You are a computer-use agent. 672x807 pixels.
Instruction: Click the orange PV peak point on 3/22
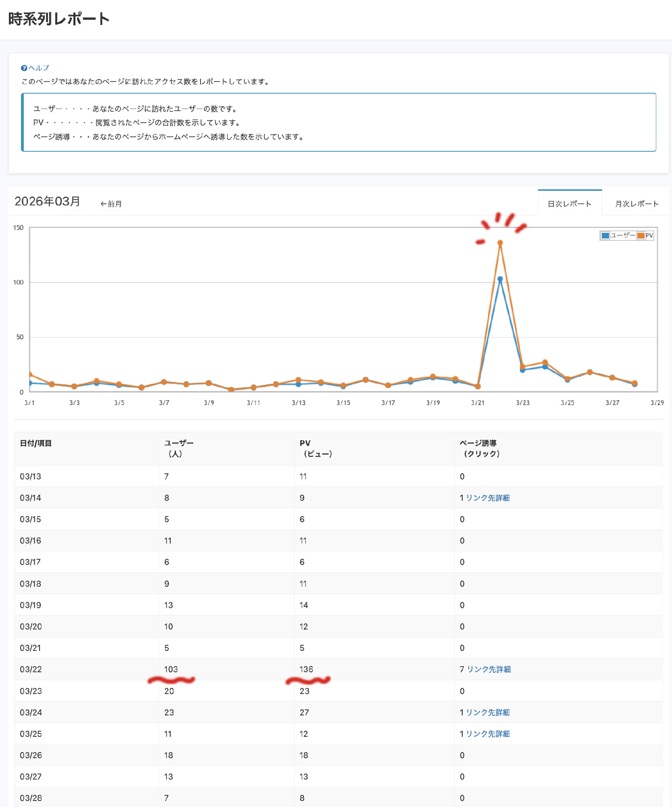500,243
